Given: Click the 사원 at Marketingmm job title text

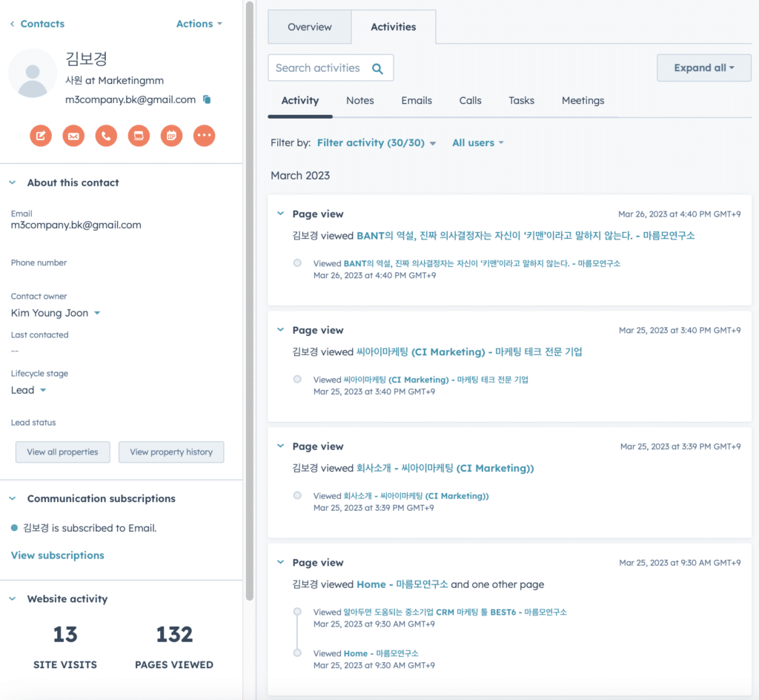Looking at the screenshot, I should pyautogui.click(x=114, y=80).
